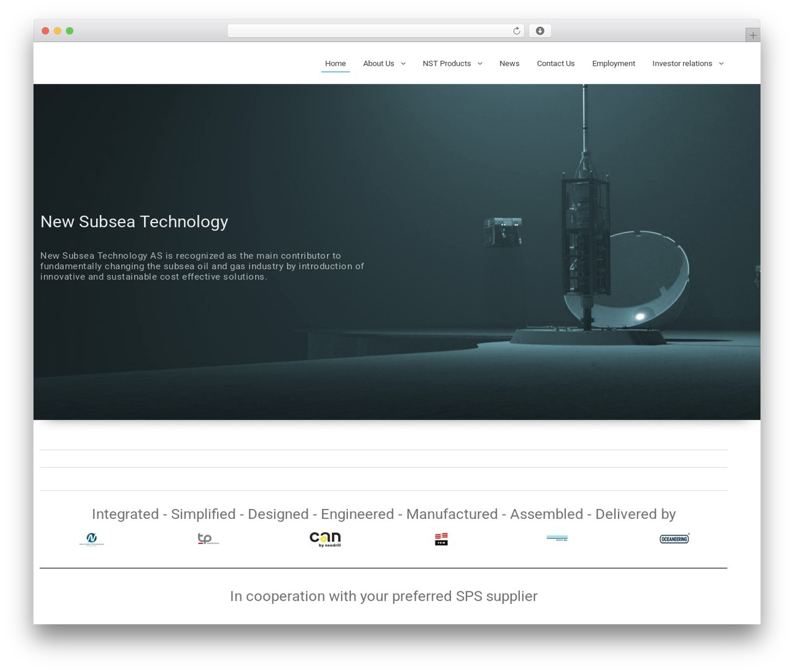
Task: Click the red-and-black IKM logo
Action: pyautogui.click(x=441, y=539)
